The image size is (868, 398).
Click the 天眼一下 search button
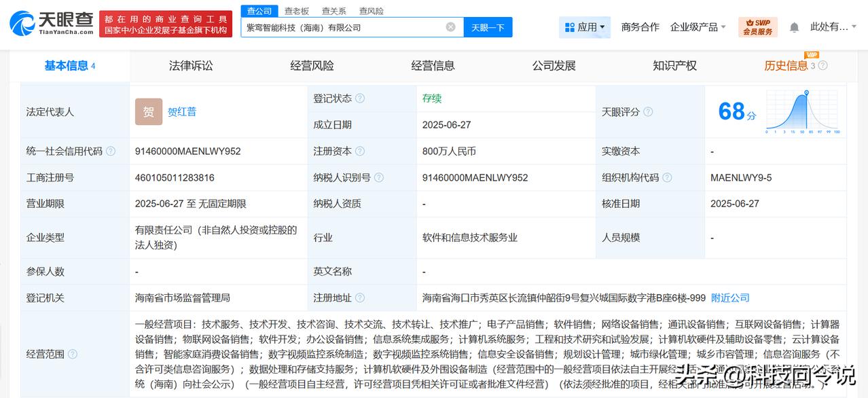coord(488,27)
